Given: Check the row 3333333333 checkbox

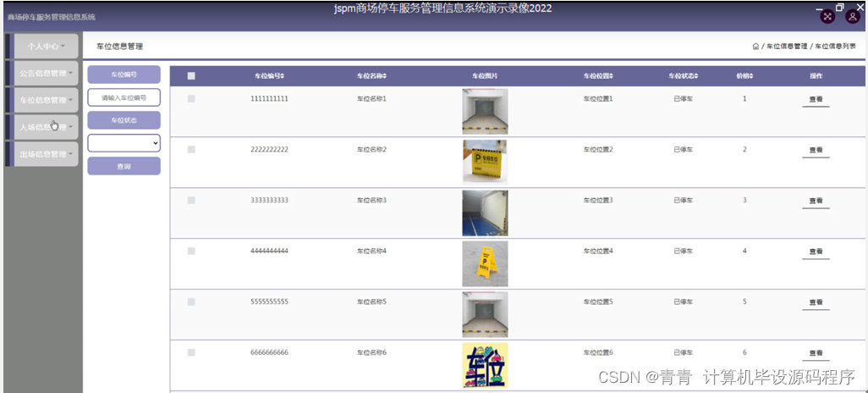Looking at the screenshot, I should (x=191, y=200).
